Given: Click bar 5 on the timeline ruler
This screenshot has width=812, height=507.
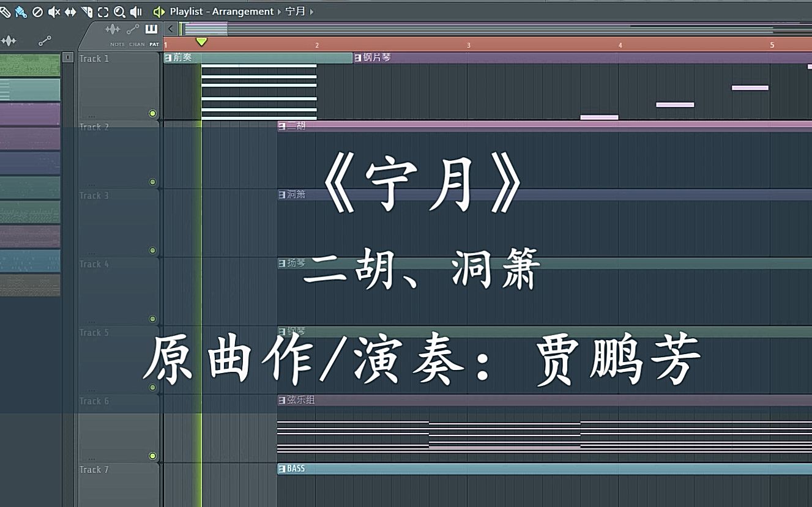Looking at the screenshot, I should [x=772, y=45].
